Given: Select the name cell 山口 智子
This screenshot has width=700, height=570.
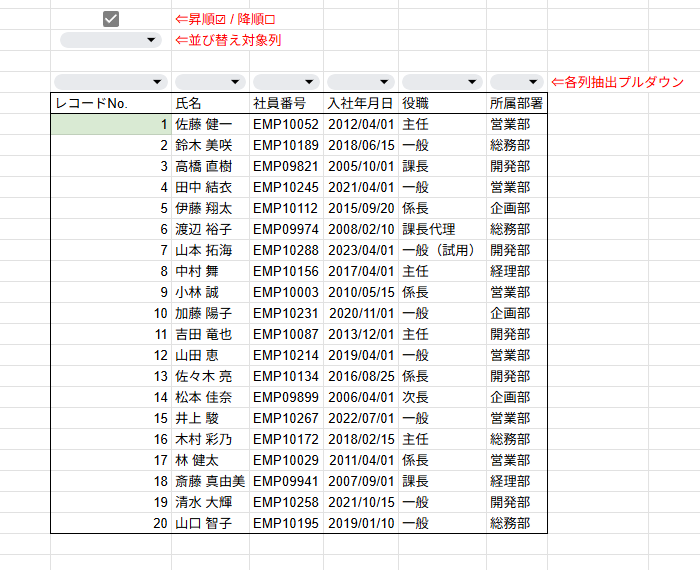Looking at the screenshot, I should click(210, 523).
